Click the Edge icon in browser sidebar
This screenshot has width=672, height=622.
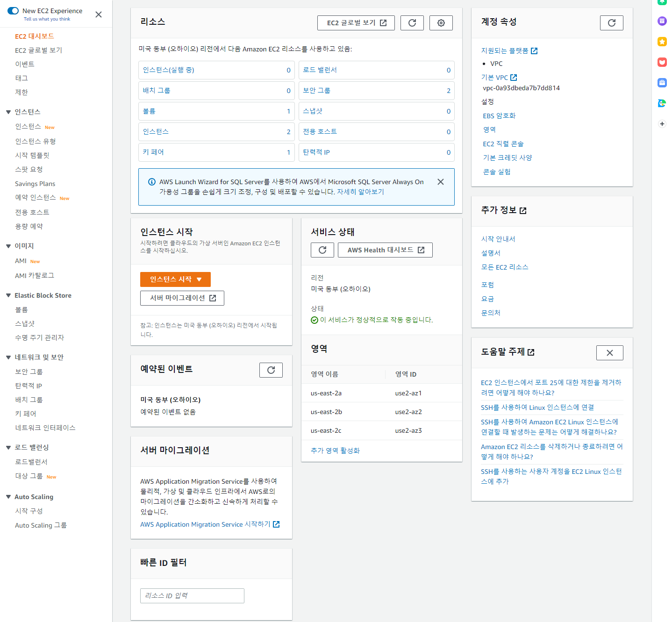pyautogui.click(x=662, y=103)
